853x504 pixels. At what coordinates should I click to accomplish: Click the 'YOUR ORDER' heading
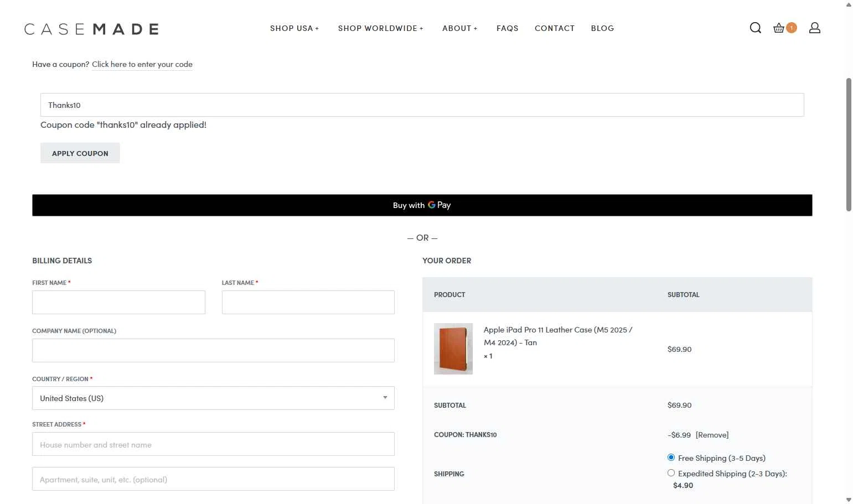tap(447, 261)
